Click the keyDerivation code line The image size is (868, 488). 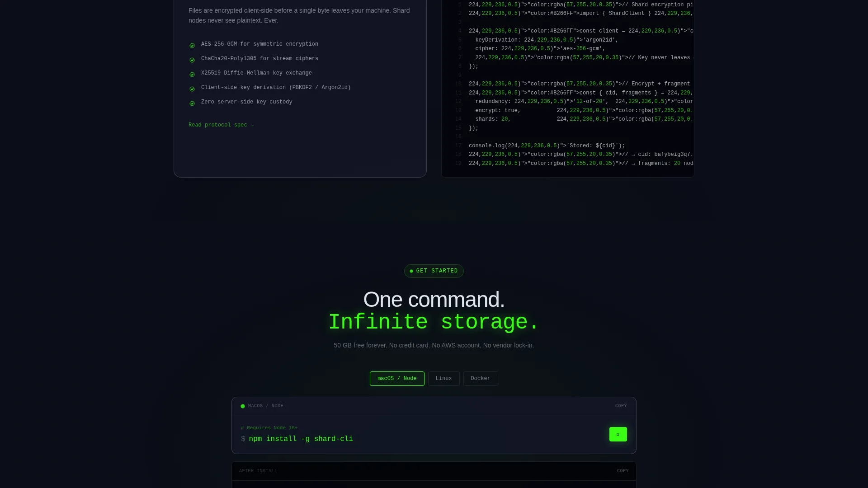pyautogui.click(x=546, y=40)
